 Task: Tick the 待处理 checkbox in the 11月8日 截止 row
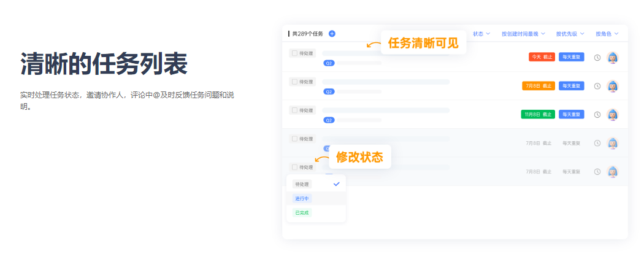[x=294, y=110]
